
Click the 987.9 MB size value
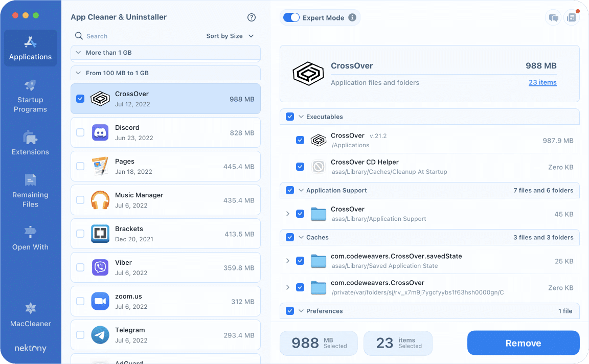(558, 141)
